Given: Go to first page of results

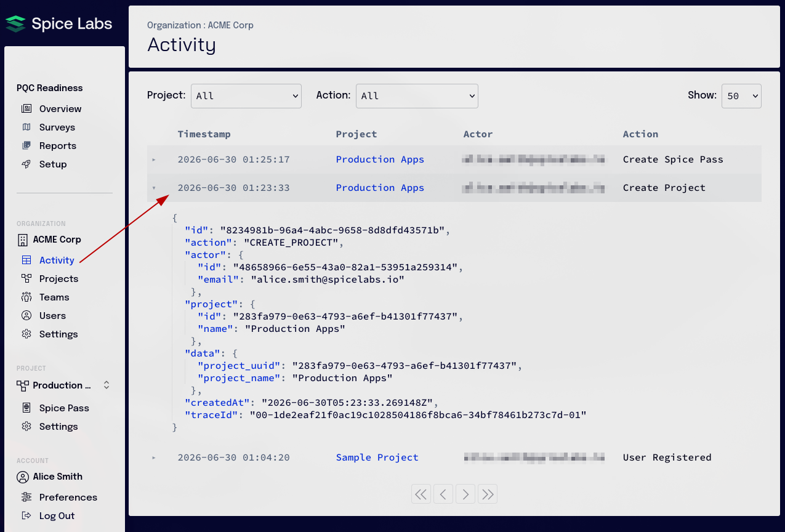Looking at the screenshot, I should pyautogui.click(x=421, y=494).
